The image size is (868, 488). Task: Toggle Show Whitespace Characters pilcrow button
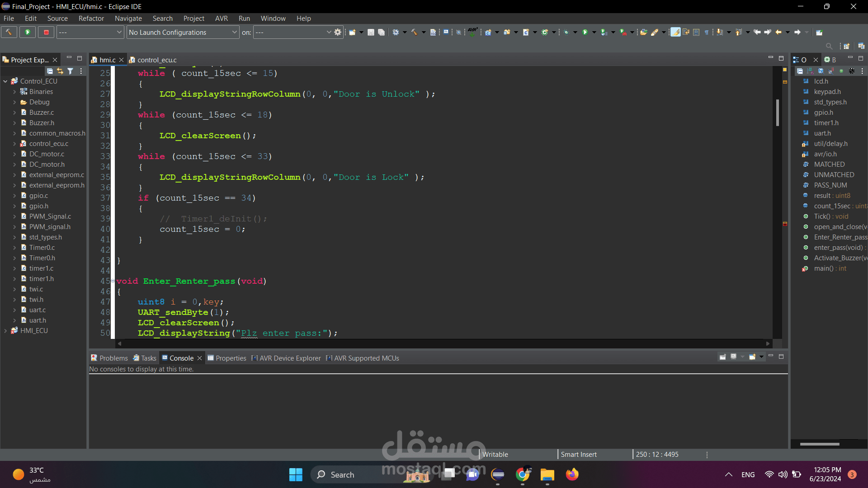pyautogui.click(x=706, y=32)
